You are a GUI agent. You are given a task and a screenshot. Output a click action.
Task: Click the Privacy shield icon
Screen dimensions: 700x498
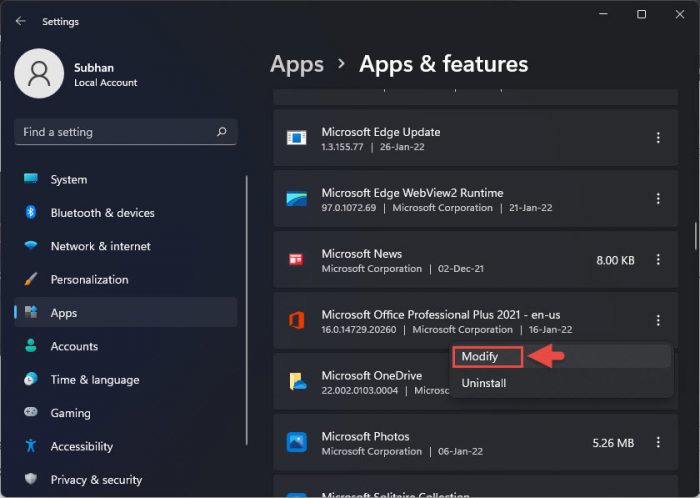31,479
